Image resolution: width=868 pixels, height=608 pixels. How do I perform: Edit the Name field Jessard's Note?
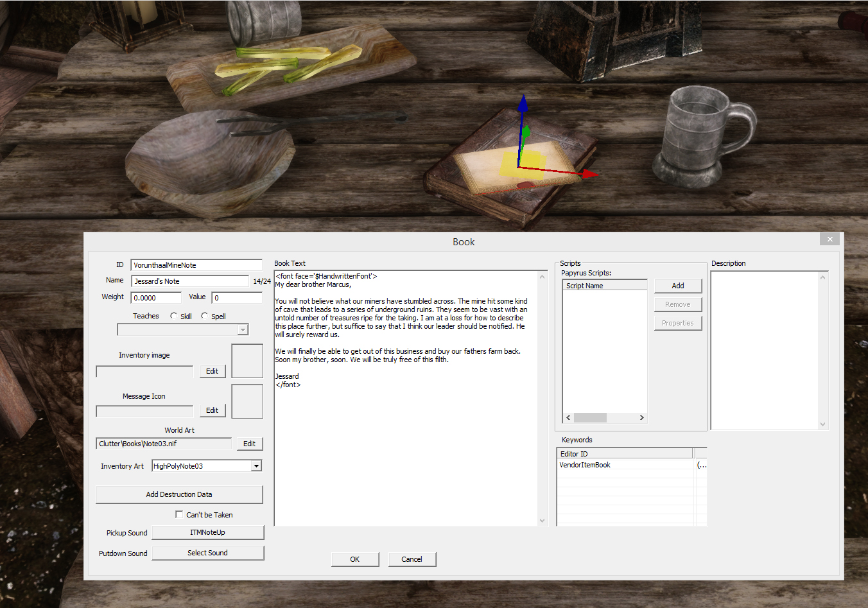coord(190,281)
